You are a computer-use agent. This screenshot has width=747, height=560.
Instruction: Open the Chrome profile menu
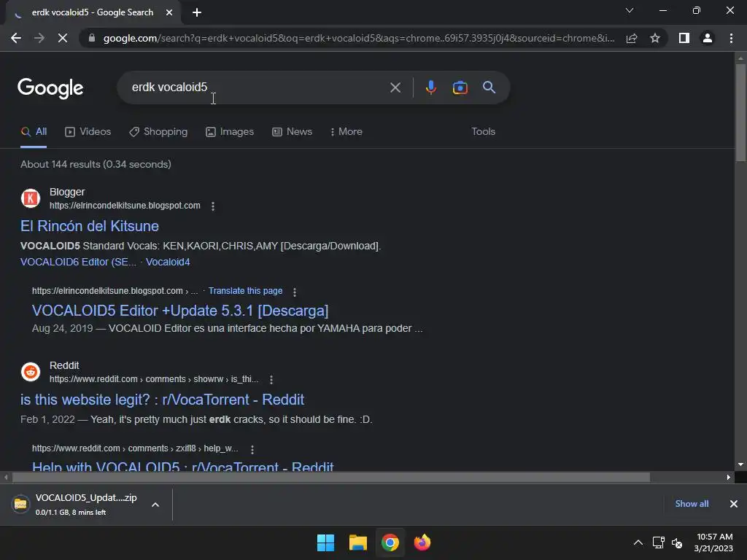pos(708,38)
